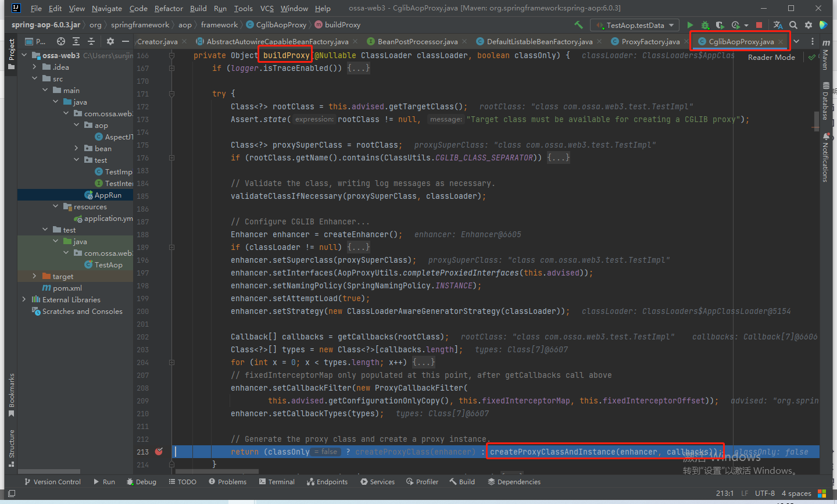Close the ProxyFactory.java tab
This screenshot has height=504, width=837.
tap(686, 42)
